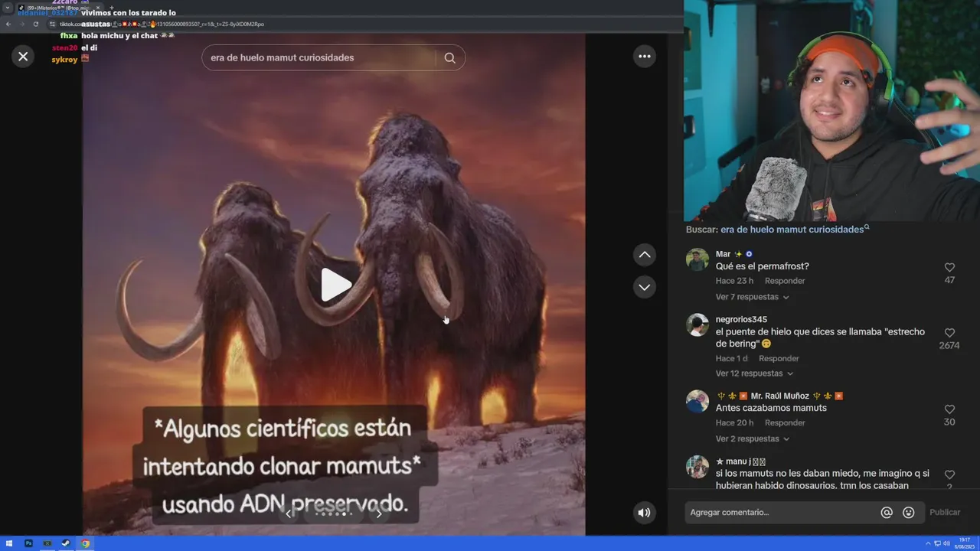Reply to negrorios345's comment
The width and height of the screenshot is (980, 551).
point(779,358)
